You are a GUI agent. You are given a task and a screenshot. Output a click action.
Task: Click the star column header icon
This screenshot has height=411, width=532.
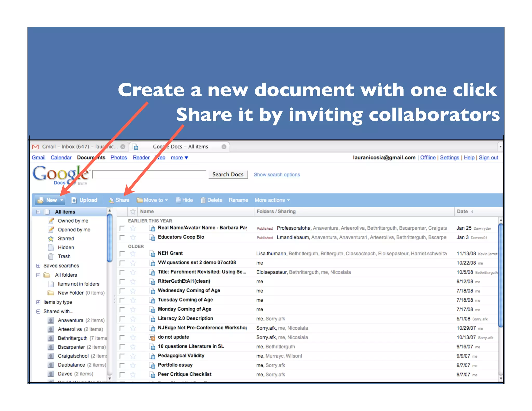pyautogui.click(x=133, y=212)
